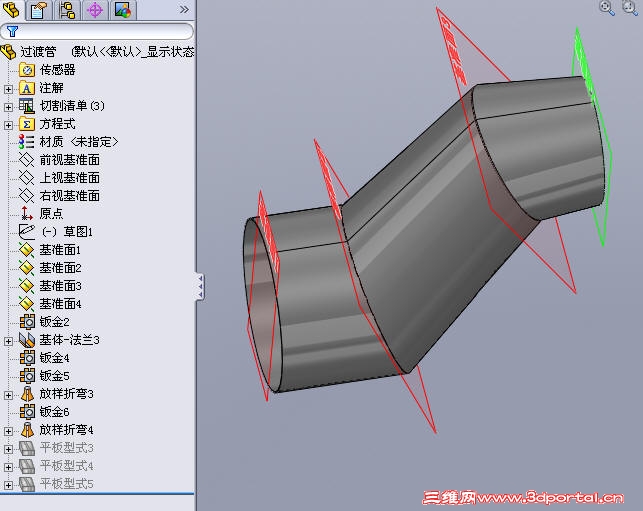Select the 过渡管 part root node

click(x=97, y=52)
